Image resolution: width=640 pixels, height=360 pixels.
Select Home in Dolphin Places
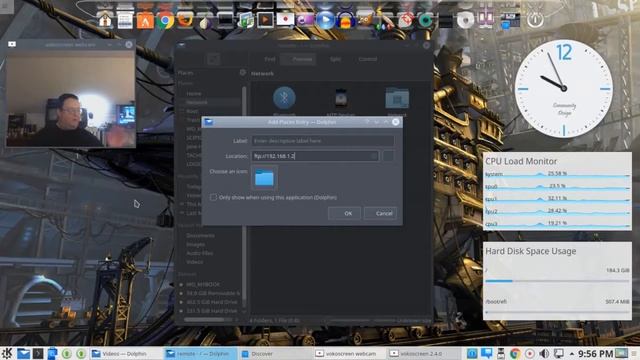coord(194,93)
